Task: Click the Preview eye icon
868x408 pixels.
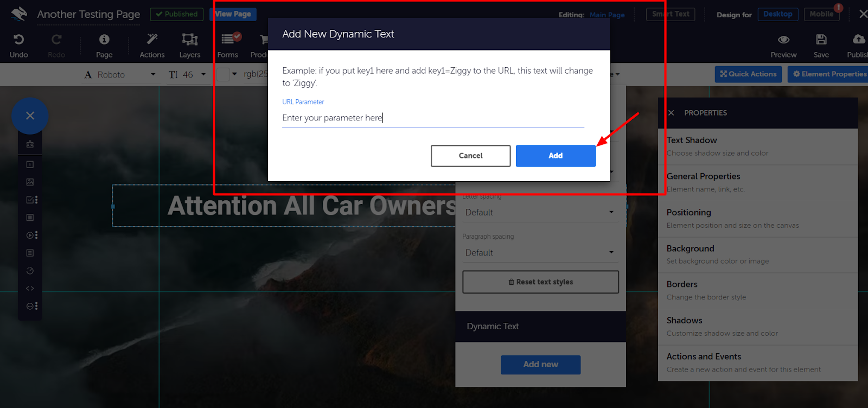Action: [x=783, y=40]
